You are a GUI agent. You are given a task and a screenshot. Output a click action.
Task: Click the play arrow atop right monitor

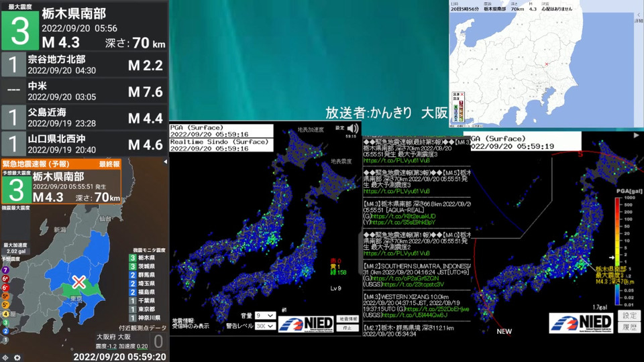pos(636,135)
